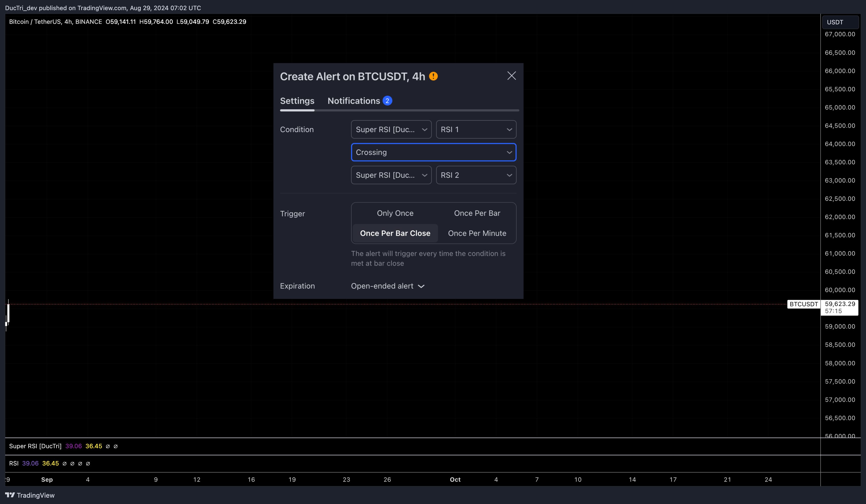Open the RSI 2 plot dropdown
Image resolution: width=866 pixels, height=504 pixels.
coord(476,175)
